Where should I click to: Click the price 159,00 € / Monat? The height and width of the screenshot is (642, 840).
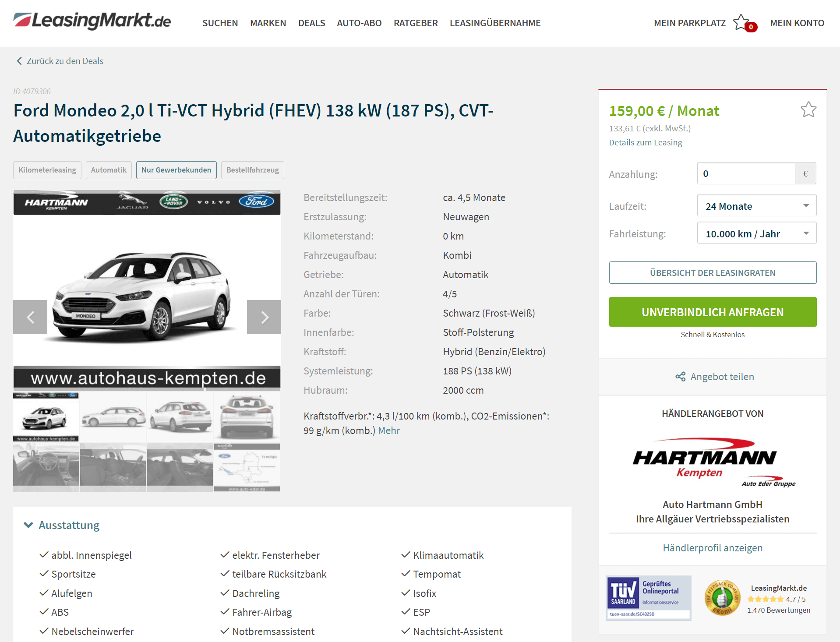tap(664, 111)
